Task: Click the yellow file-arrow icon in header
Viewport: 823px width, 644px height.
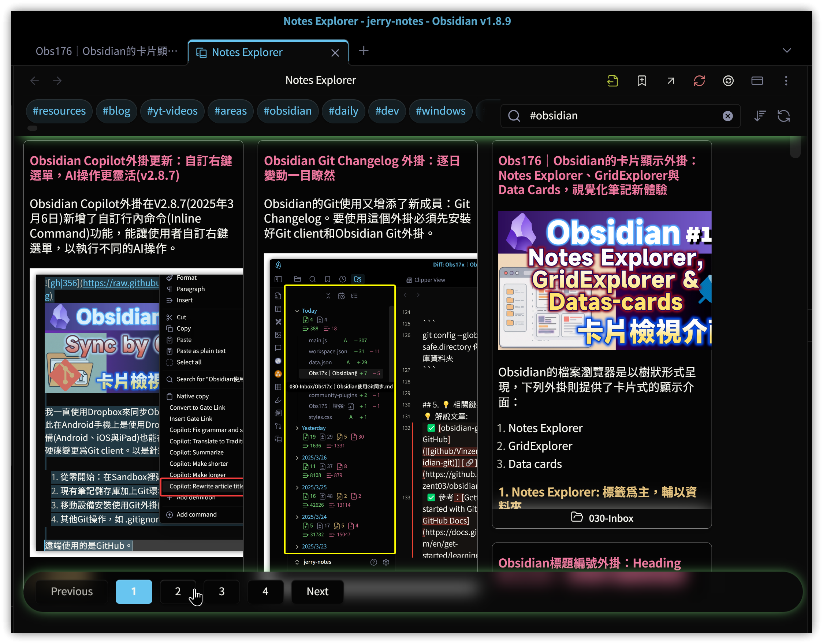Action: [x=612, y=81]
